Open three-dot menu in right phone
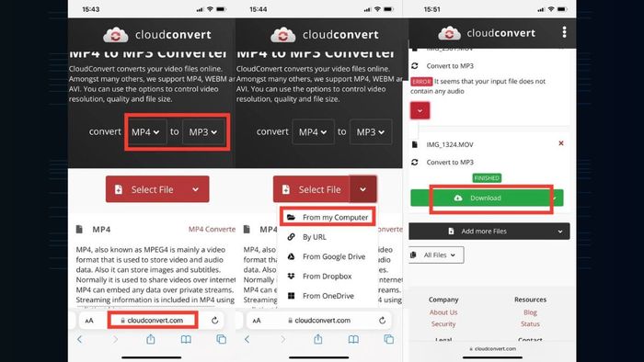The width and height of the screenshot is (644, 362). pyautogui.click(x=564, y=32)
